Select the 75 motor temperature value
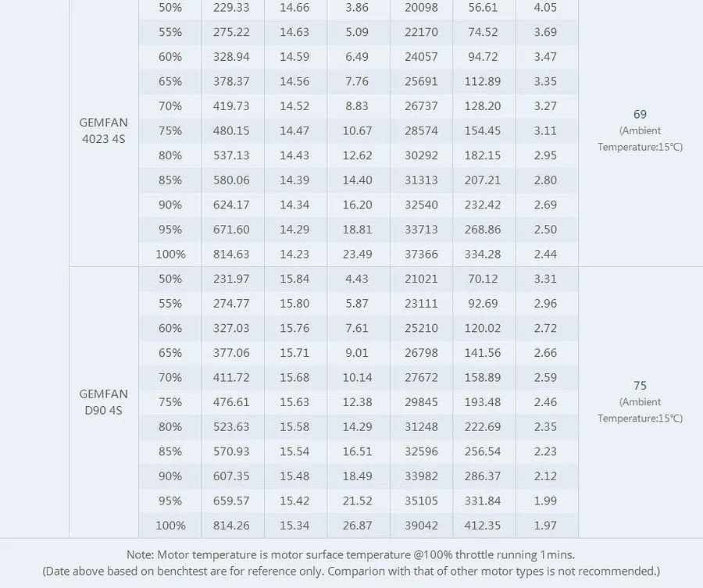Screen dimensions: 703x588 coord(640,386)
